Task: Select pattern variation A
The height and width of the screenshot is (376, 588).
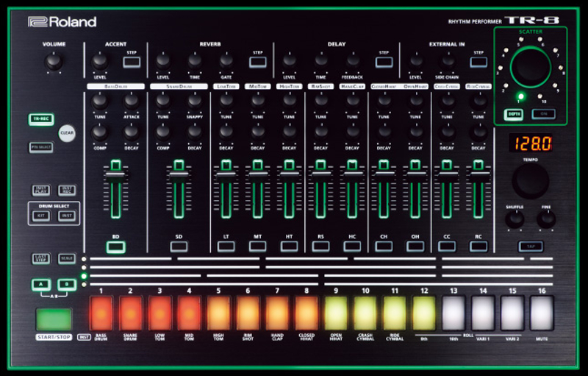Action: click(x=41, y=285)
